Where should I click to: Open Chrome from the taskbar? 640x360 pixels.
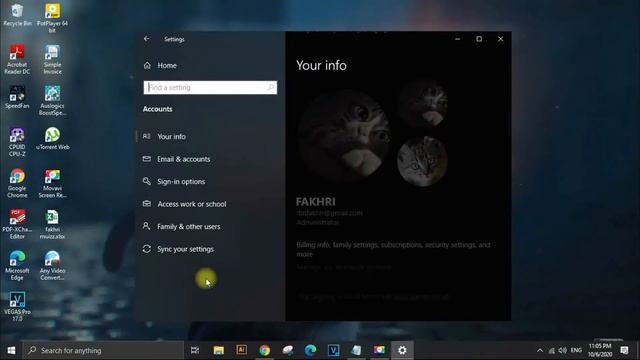click(x=264, y=350)
